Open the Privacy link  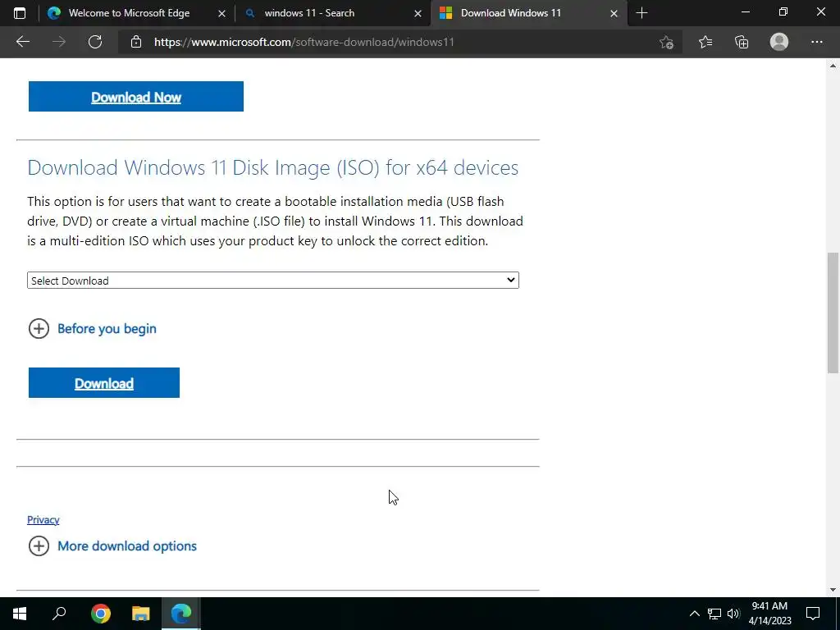click(x=43, y=519)
